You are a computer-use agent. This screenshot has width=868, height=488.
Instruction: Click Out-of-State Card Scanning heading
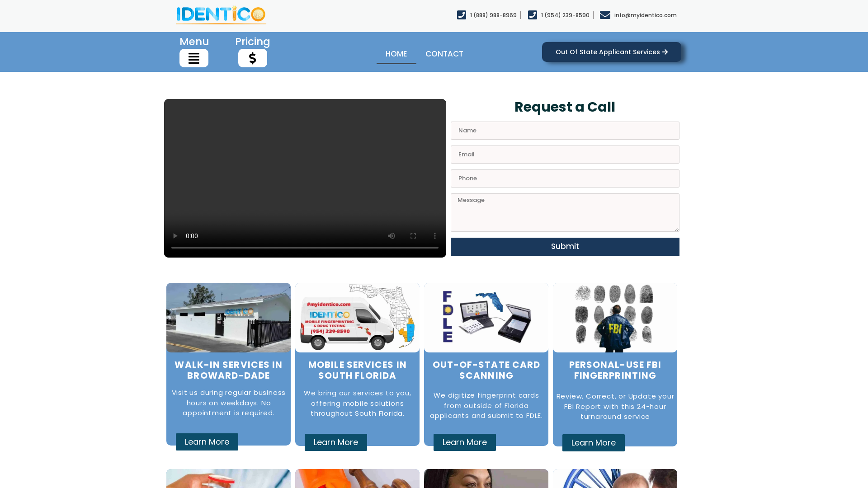(486, 370)
